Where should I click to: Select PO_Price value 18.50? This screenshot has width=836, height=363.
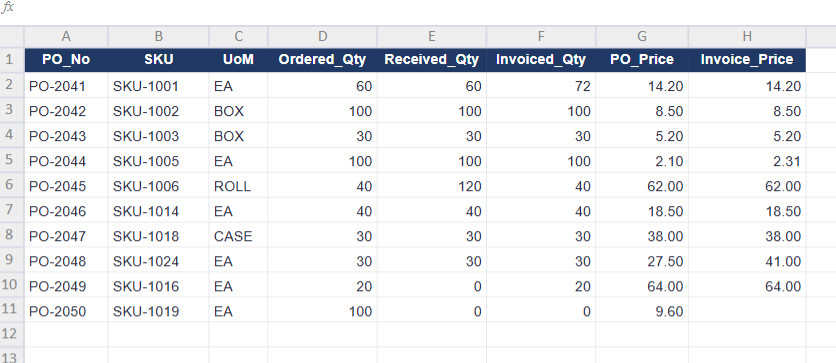(x=642, y=211)
